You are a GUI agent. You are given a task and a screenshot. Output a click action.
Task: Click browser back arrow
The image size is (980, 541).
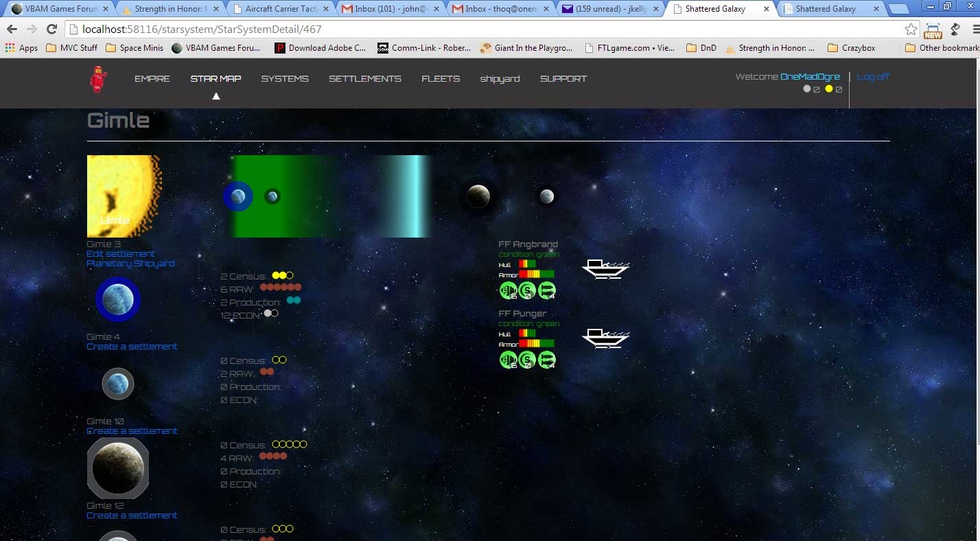click(x=12, y=30)
